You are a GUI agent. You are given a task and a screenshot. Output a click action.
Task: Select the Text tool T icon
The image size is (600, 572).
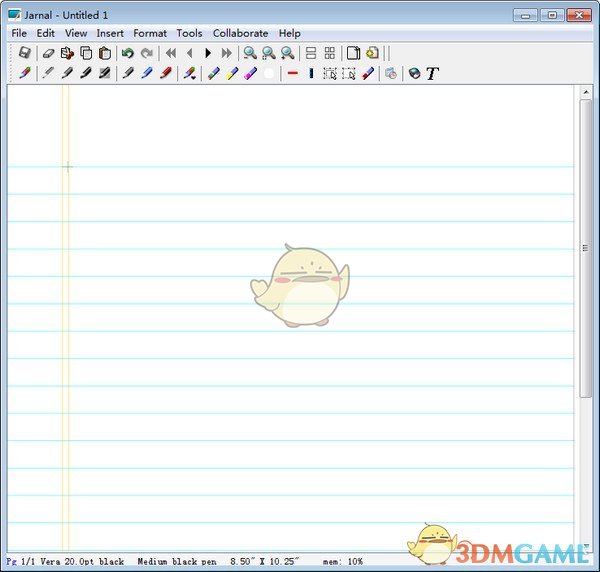[433, 73]
